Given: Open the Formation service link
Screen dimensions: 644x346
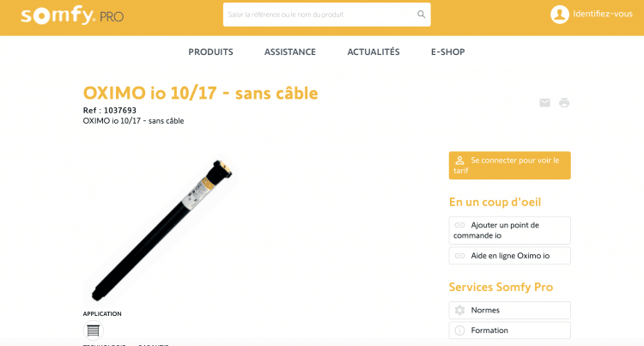Looking at the screenshot, I should 510,331.
